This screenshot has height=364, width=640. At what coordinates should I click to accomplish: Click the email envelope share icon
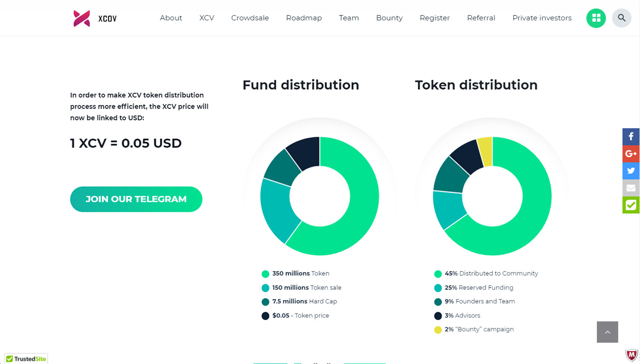click(631, 188)
